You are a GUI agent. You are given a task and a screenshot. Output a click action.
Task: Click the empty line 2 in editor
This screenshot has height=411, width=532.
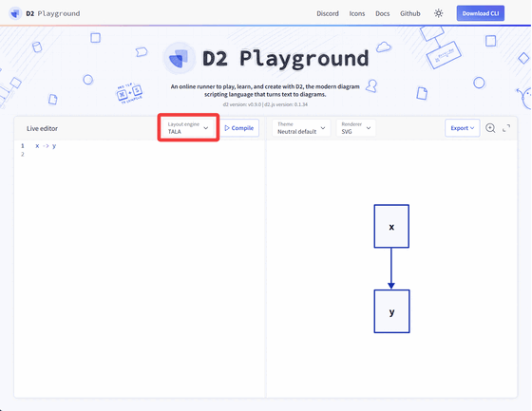pyautogui.click(x=139, y=155)
